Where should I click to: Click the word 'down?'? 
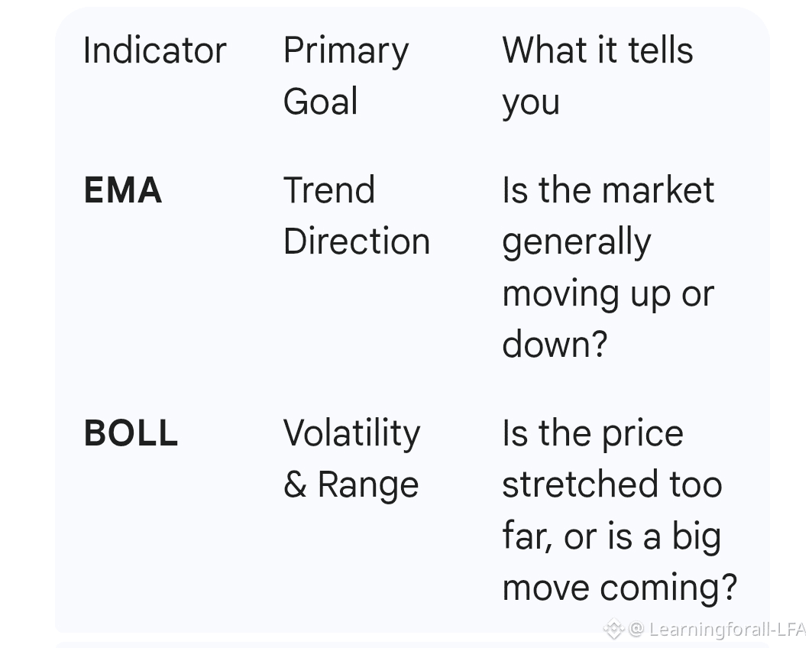[555, 344]
